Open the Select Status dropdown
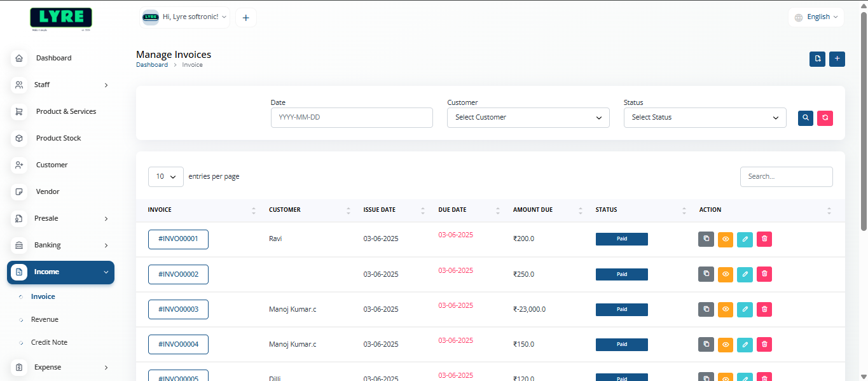 pyautogui.click(x=705, y=118)
